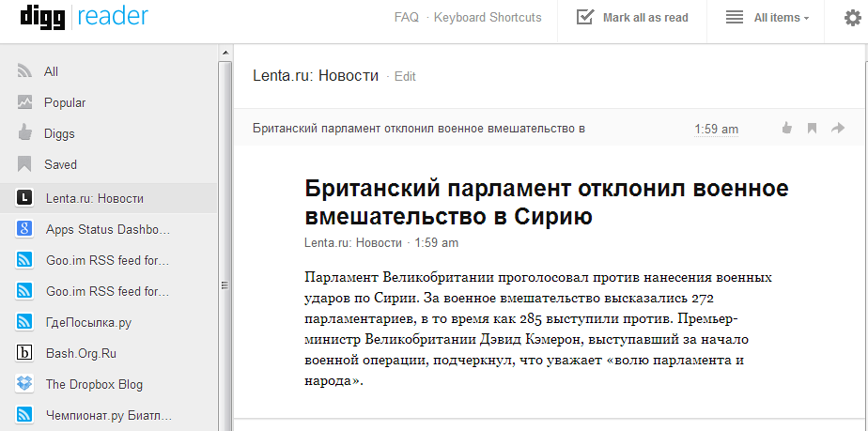The width and height of the screenshot is (868, 431).
Task: Open the FAQ link
Action: pos(407,18)
